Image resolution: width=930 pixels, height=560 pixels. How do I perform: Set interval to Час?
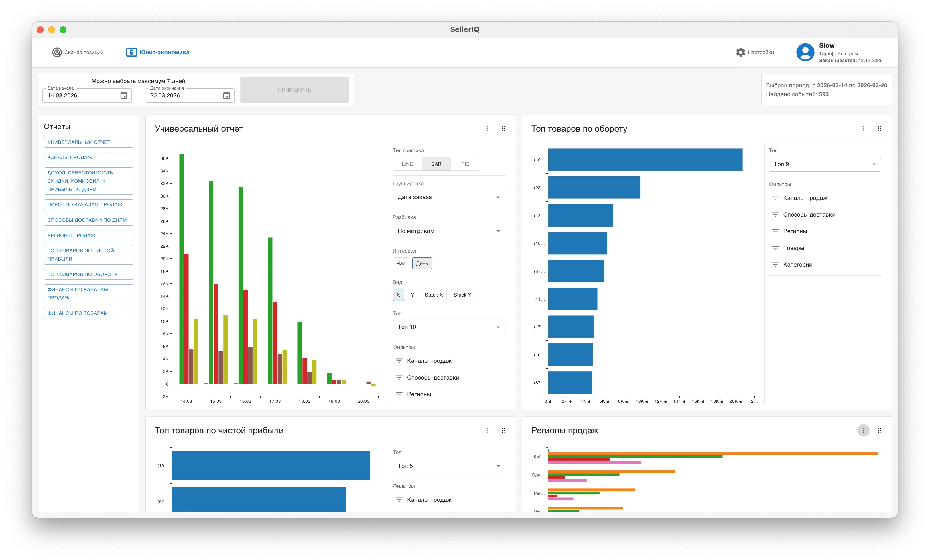click(401, 263)
